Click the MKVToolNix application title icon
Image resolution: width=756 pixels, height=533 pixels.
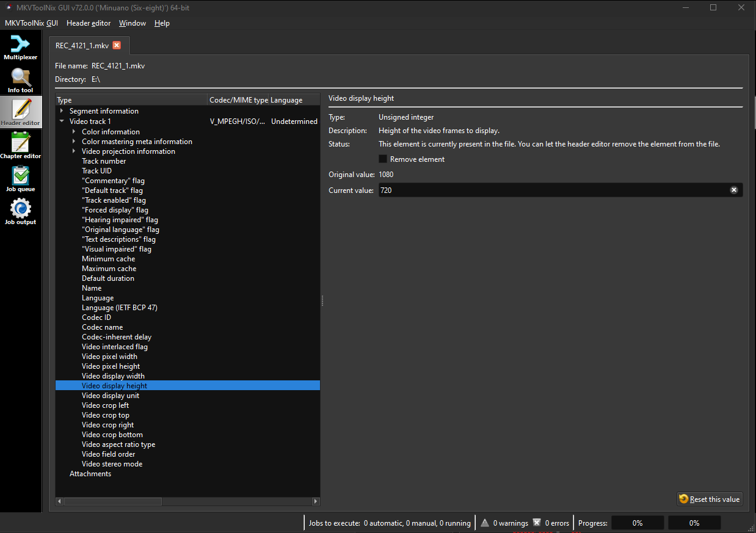9,7
